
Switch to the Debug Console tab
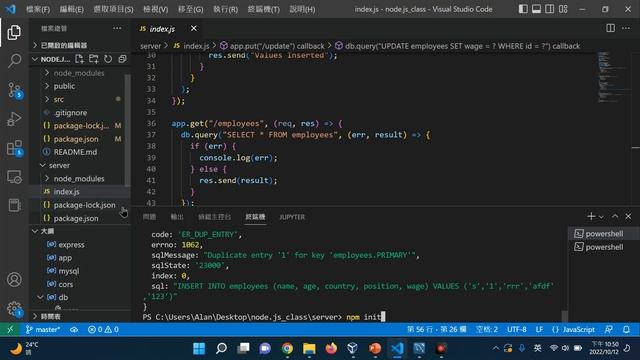(214, 217)
